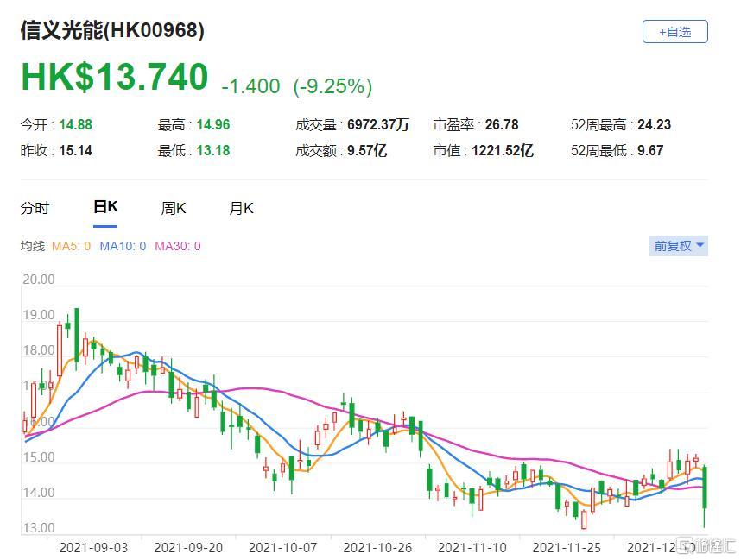Click the 2021-09-03 date axis label

[93, 548]
